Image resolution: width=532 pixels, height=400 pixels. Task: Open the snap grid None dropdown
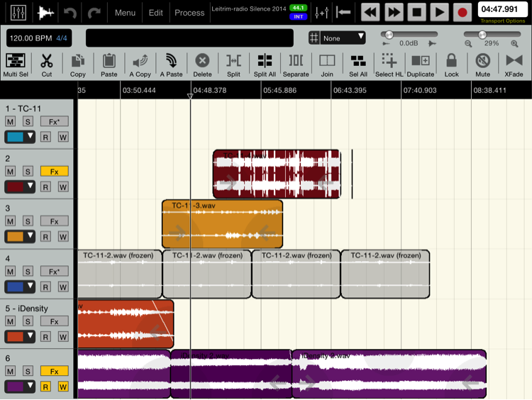(x=338, y=38)
